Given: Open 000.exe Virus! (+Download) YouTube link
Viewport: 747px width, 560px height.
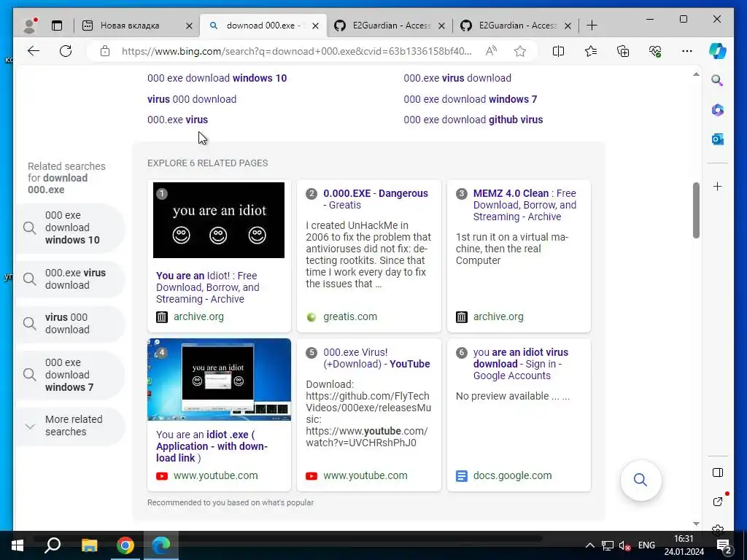Looking at the screenshot, I should (376, 358).
